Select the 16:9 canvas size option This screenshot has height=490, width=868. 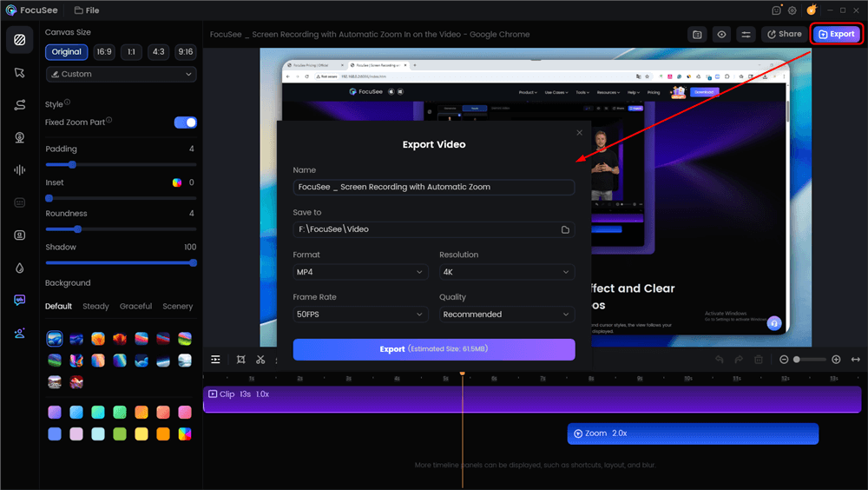pos(104,52)
